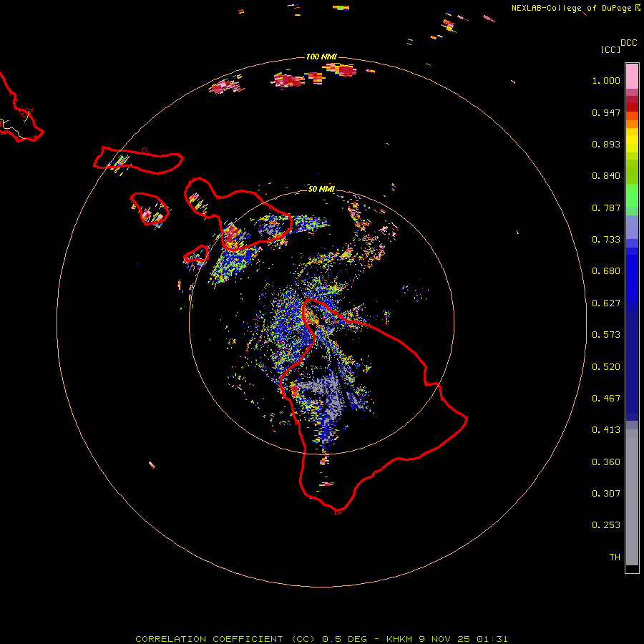Select the DCC product label

[628, 43]
